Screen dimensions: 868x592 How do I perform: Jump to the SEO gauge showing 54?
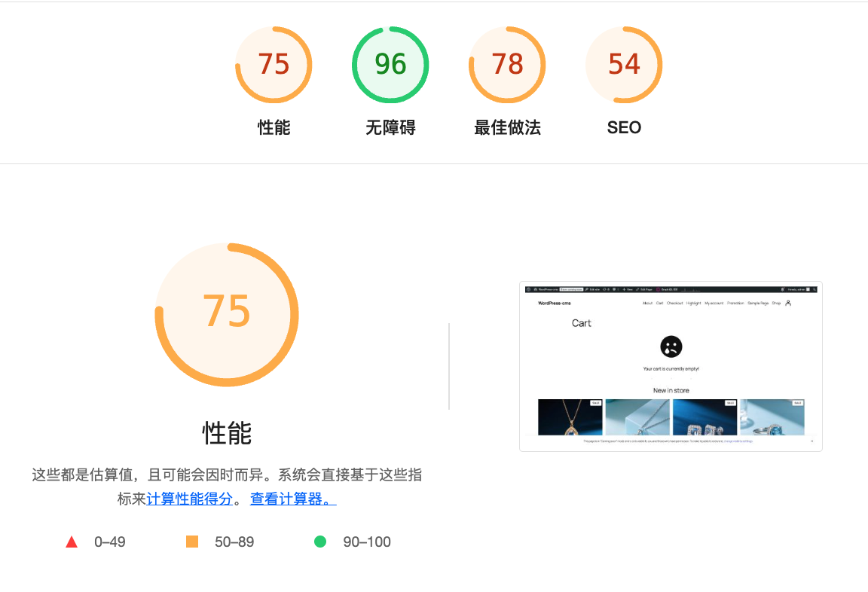pos(624,65)
